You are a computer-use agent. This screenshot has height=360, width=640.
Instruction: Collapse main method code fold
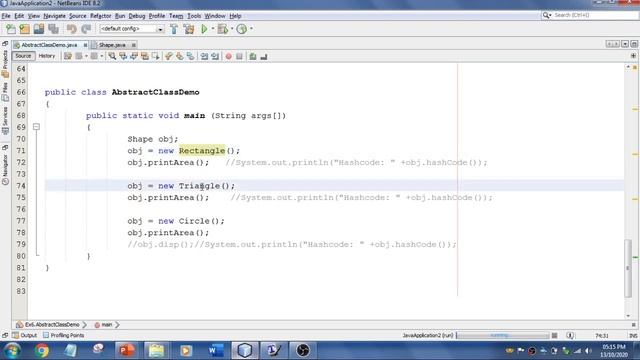36,127
